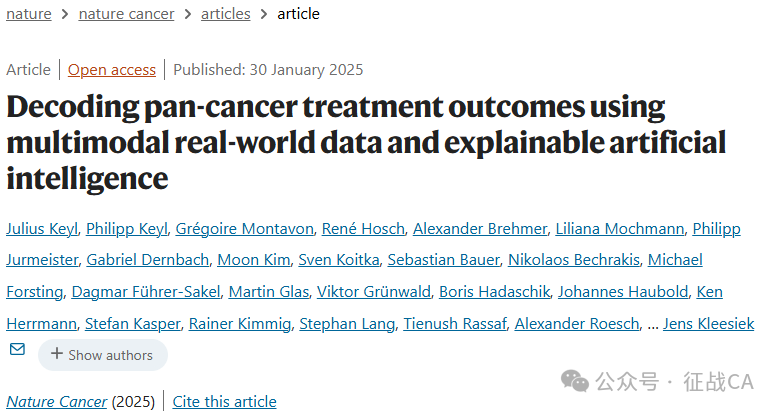Open René Hosch author profile
This screenshot has height=412, width=778.
[x=363, y=229]
